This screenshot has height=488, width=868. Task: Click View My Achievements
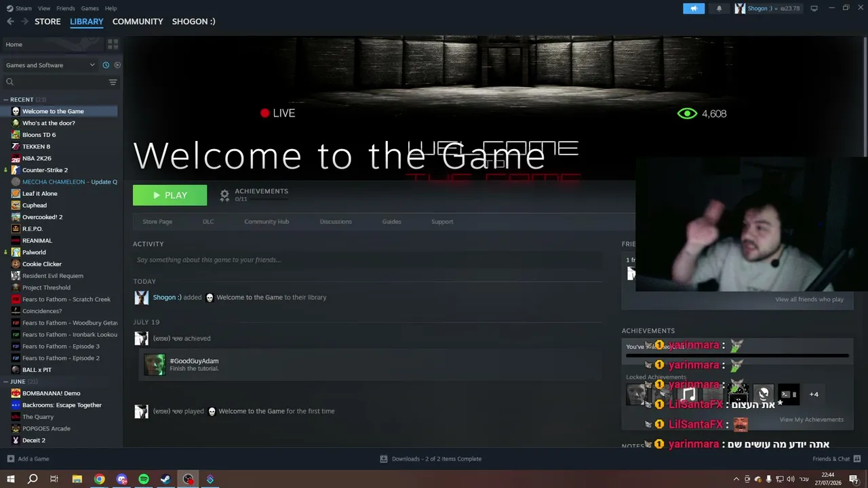[812, 420]
